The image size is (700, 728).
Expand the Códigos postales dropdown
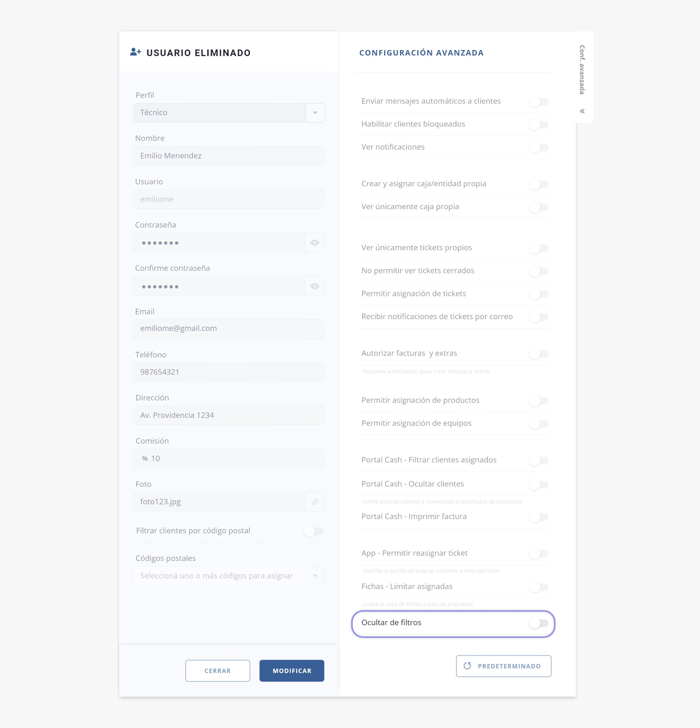click(315, 576)
